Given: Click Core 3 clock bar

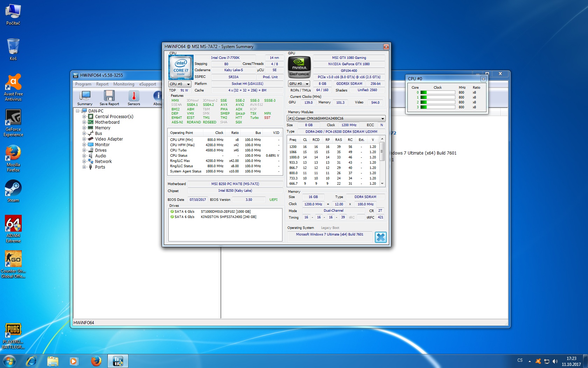Looking at the screenshot, I should 437,107.
